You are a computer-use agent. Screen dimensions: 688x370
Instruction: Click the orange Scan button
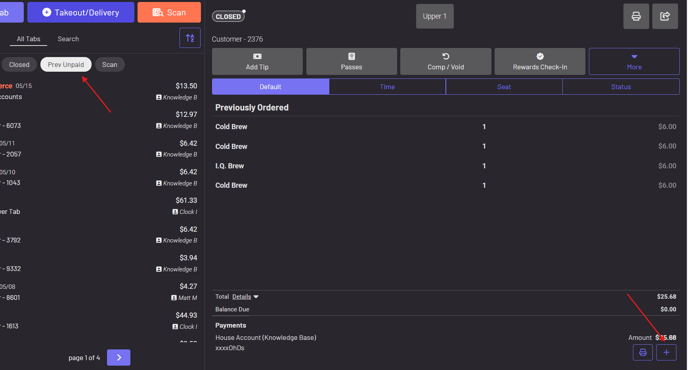pyautogui.click(x=169, y=12)
